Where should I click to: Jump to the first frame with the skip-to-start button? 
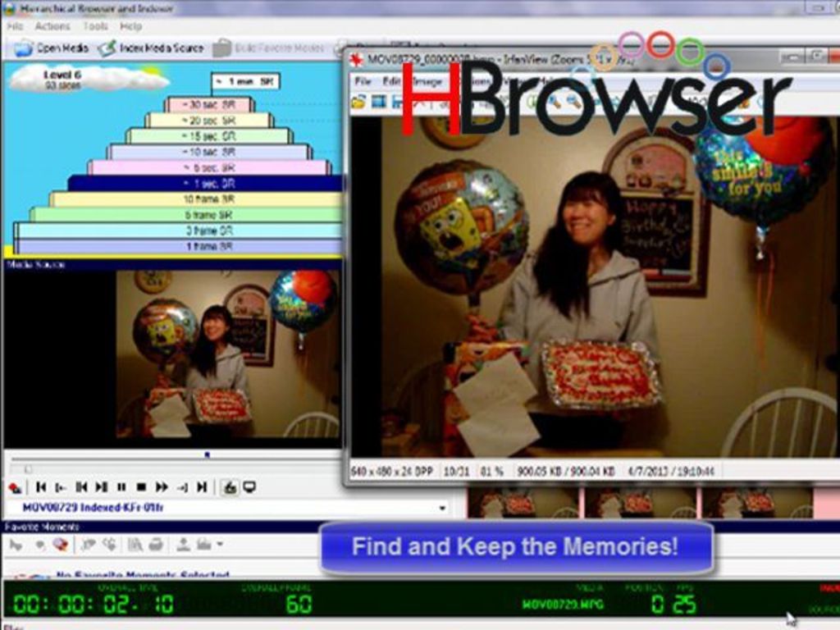pyautogui.click(x=41, y=487)
